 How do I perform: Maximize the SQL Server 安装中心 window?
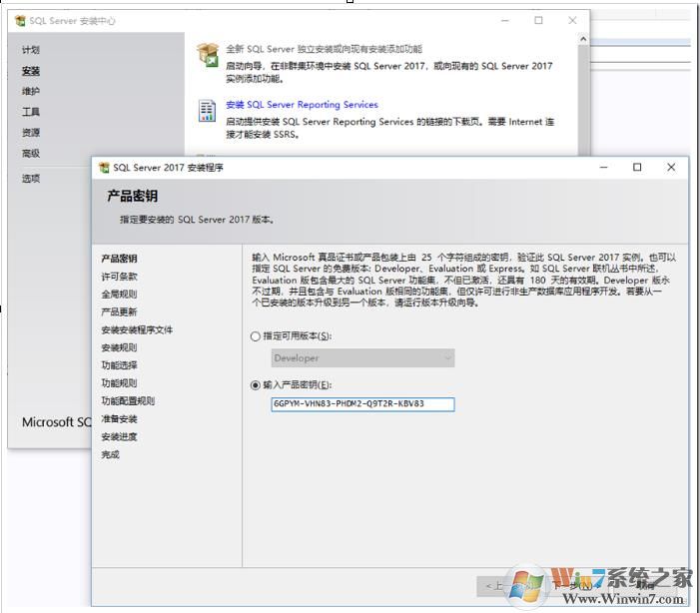coord(538,20)
